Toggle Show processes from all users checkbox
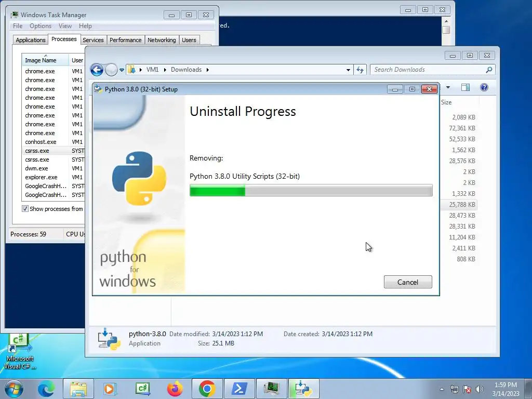The image size is (532, 399). 25,209
